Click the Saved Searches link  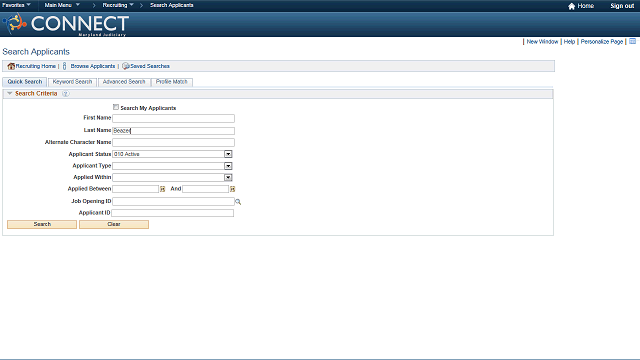point(150,66)
